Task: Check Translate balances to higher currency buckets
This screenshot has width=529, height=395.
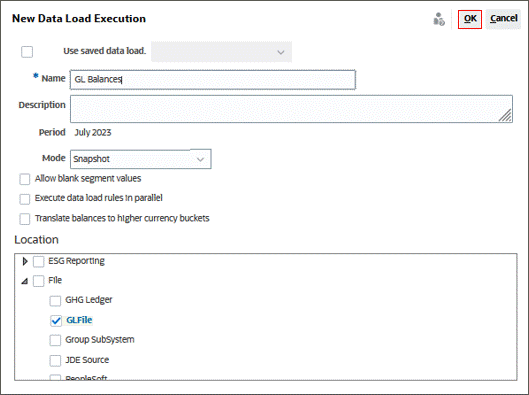Action: point(25,219)
